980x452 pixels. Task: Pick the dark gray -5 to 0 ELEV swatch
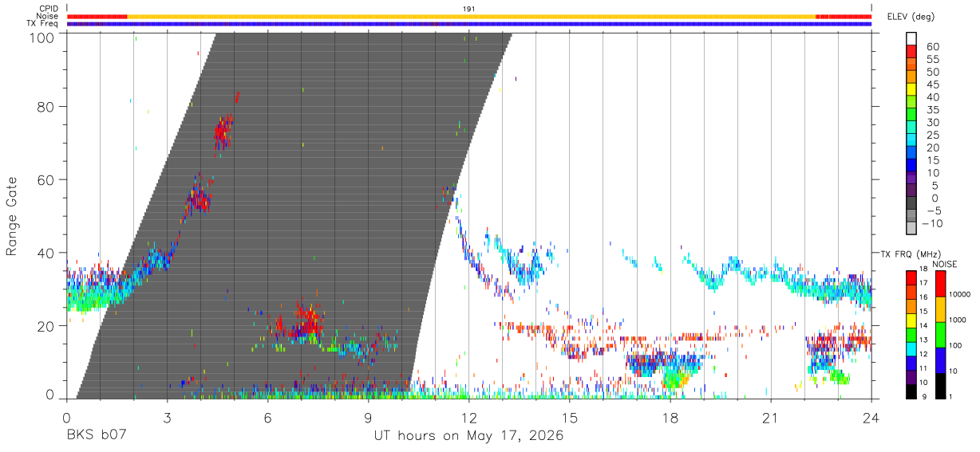tap(911, 203)
